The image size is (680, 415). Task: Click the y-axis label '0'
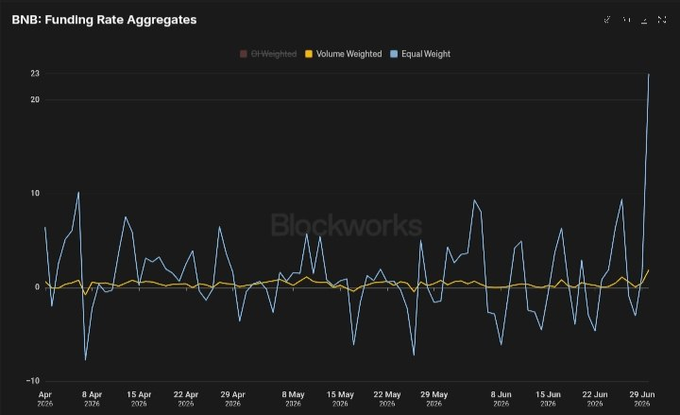(37, 287)
